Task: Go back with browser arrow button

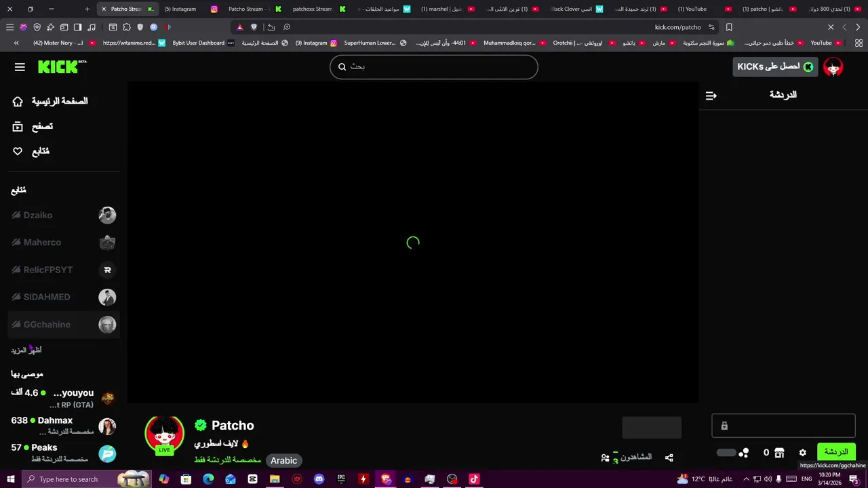Action: click(858, 27)
